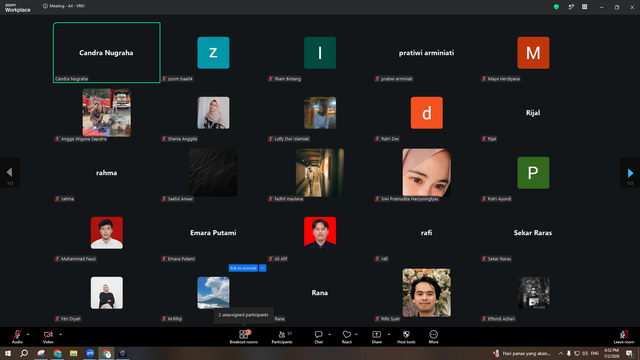The height and width of the screenshot is (360, 640).
Task: Open Windows taskbar search
Action: [24, 353]
